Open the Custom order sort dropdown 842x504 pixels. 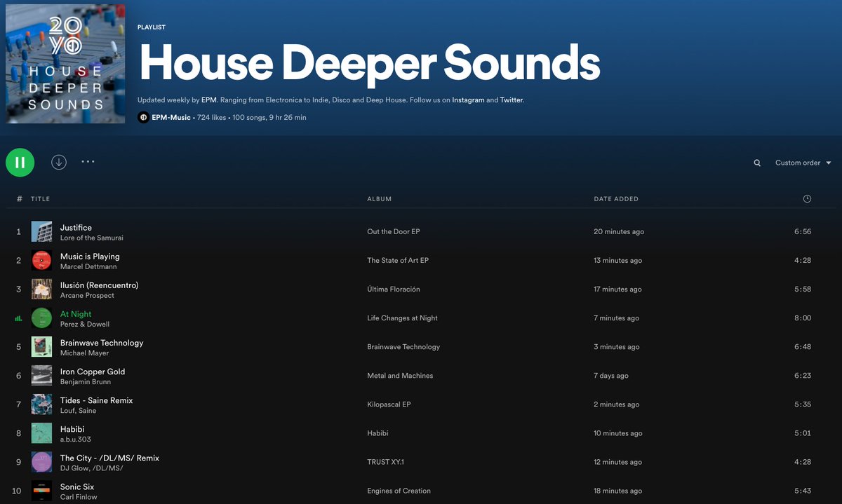803,163
